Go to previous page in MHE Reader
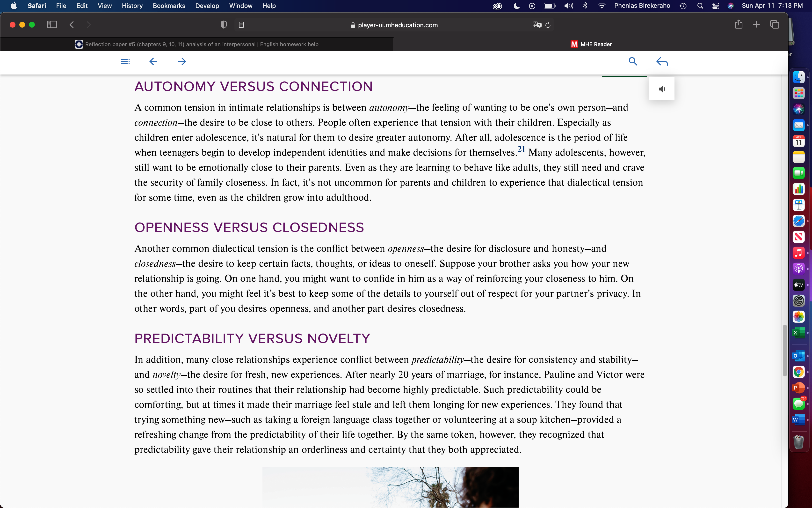The width and height of the screenshot is (812, 508). [153, 61]
